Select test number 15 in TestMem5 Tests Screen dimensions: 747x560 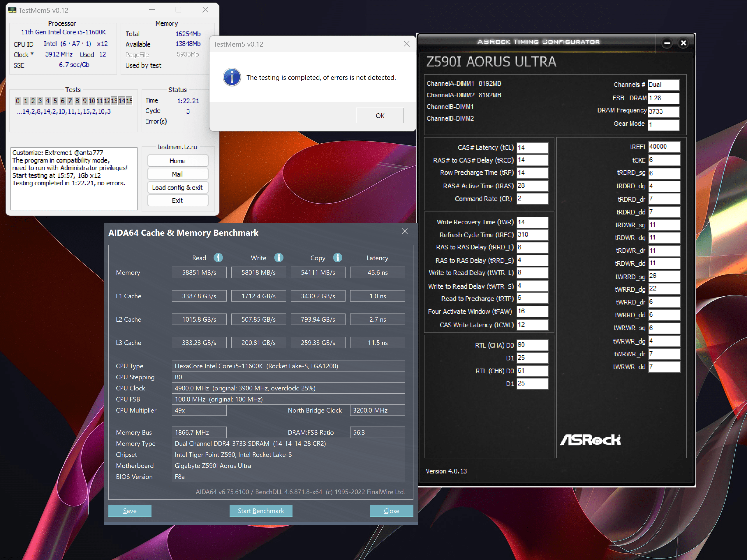tap(129, 101)
